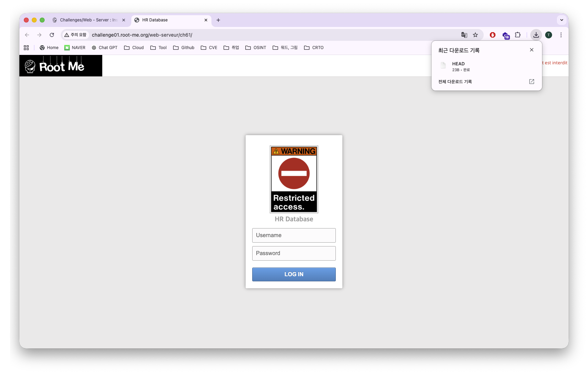Image resolution: width=588 pixels, height=374 pixels.
Task: Click the Password input field
Action: [294, 253]
